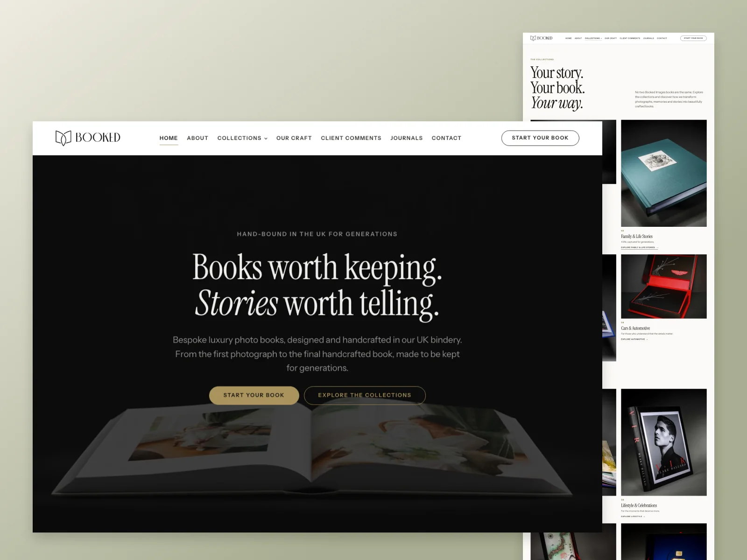Click the Booked logo on the collections page

542,38
